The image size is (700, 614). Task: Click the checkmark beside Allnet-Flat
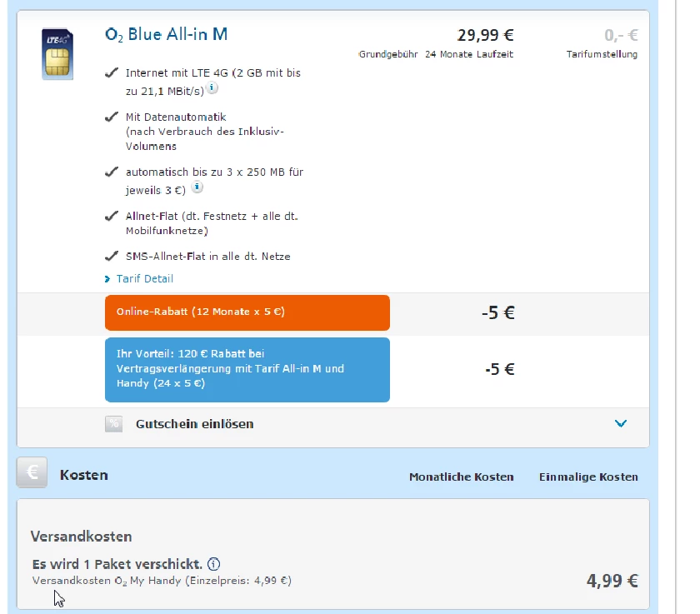point(111,217)
